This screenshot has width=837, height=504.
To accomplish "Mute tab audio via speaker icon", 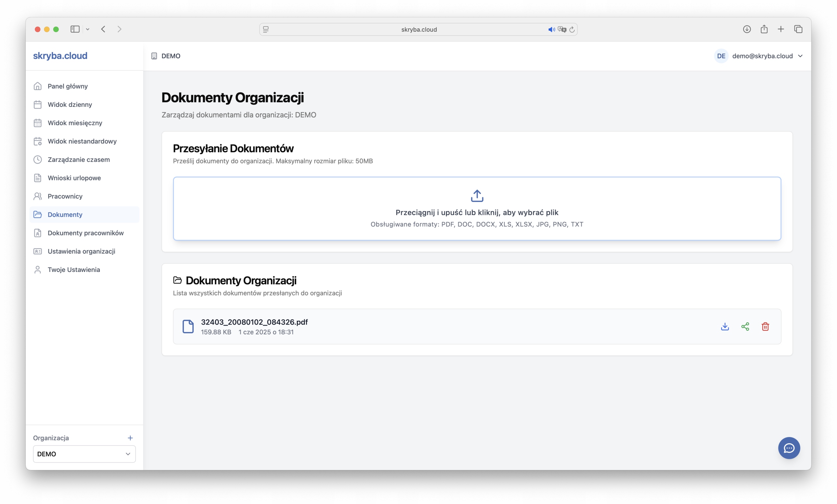I will 551,29.
